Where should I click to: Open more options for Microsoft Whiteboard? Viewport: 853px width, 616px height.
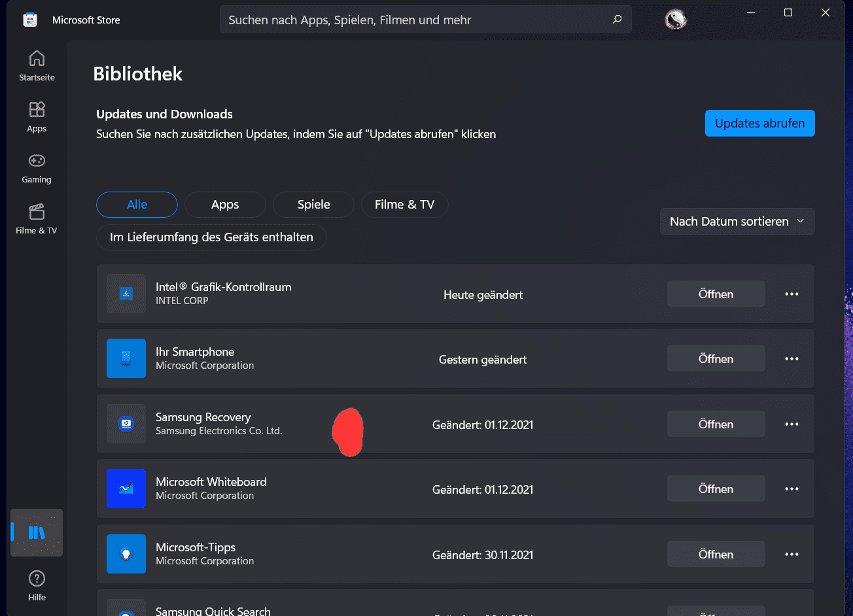[792, 489]
